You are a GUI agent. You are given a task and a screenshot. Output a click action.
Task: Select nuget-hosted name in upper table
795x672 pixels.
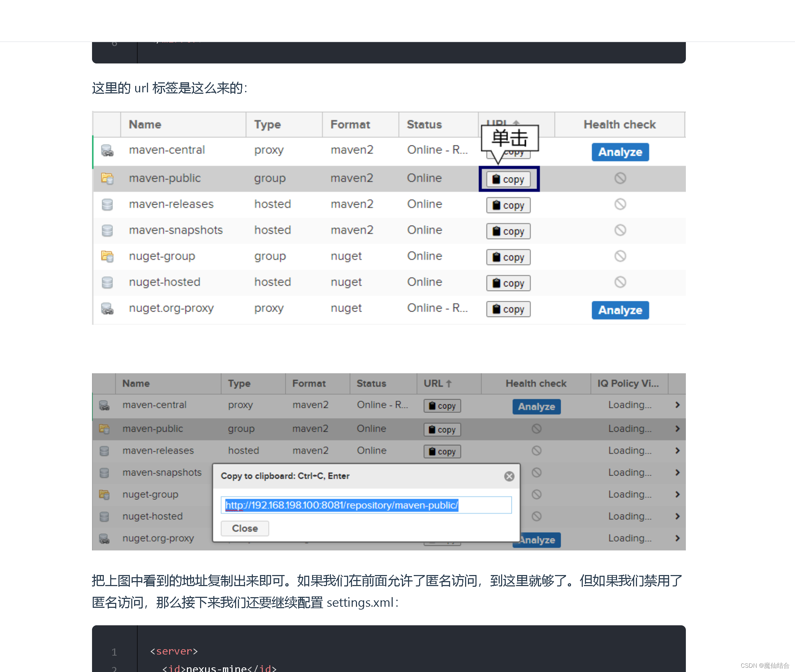pyautogui.click(x=165, y=282)
